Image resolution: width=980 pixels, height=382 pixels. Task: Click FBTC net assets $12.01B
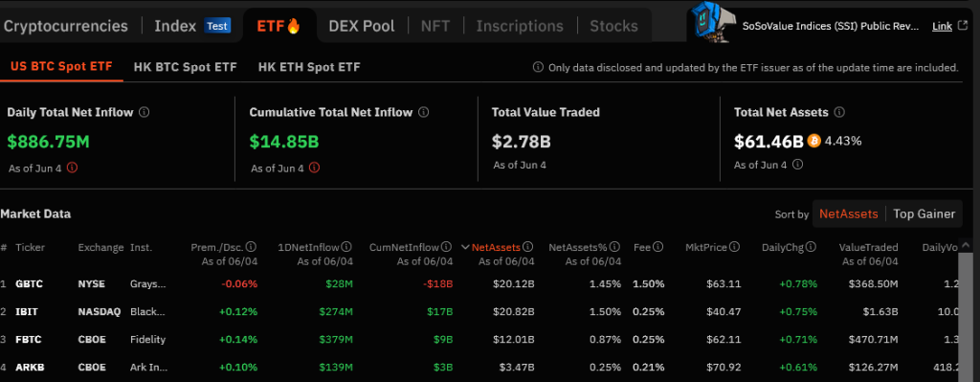(513, 340)
